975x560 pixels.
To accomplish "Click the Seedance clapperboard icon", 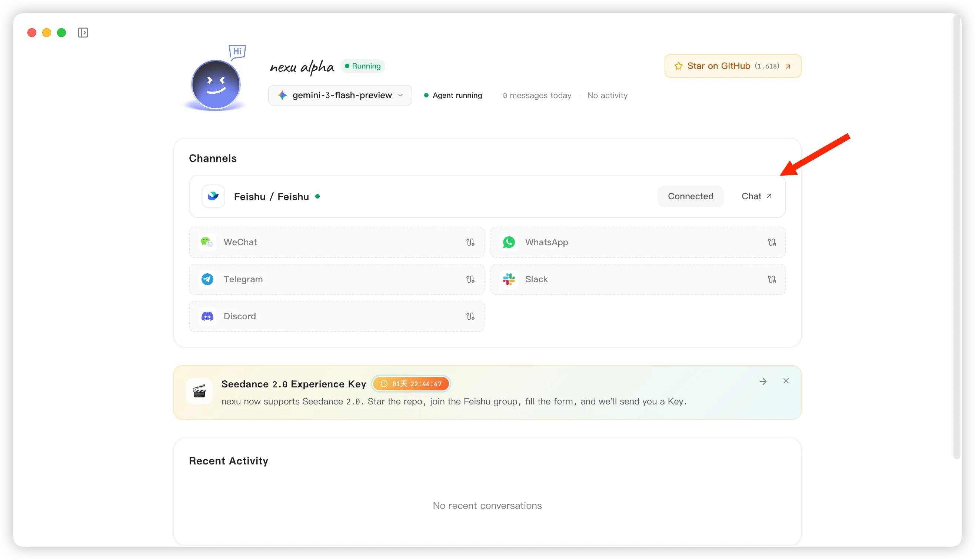I will (199, 391).
